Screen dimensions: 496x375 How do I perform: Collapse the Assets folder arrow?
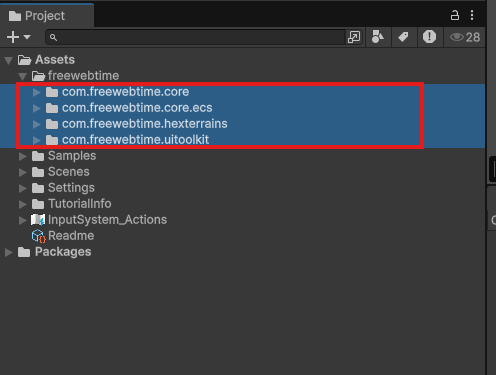[x=9, y=60]
